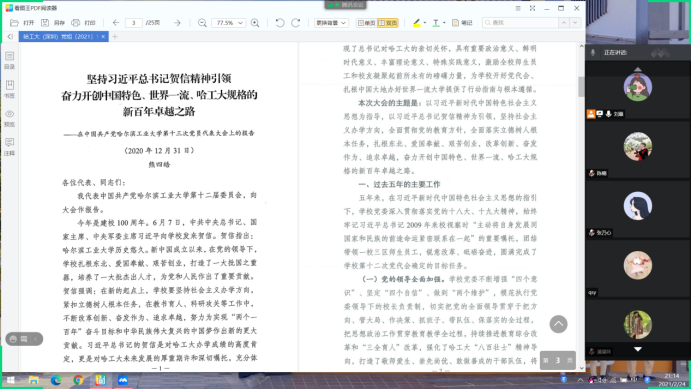The height and width of the screenshot is (389, 692).
Task: Click the 笔记 notes button
Action: 462,23
